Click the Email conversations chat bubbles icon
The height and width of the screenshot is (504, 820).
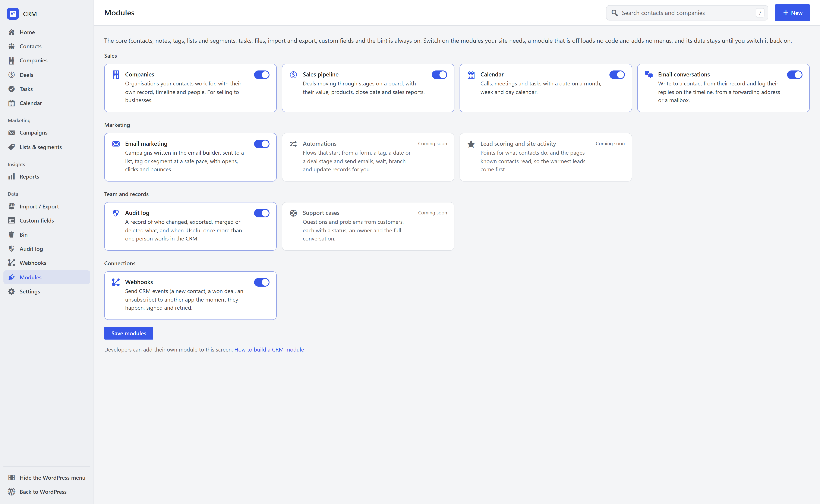pyautogui.click(x=648, y=75)
